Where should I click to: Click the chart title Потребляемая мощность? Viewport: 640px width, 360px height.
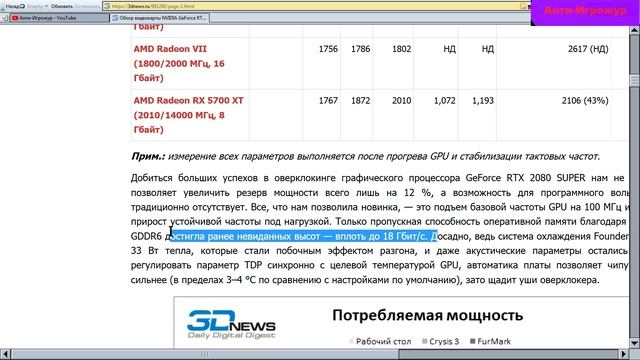click(427, 316)
